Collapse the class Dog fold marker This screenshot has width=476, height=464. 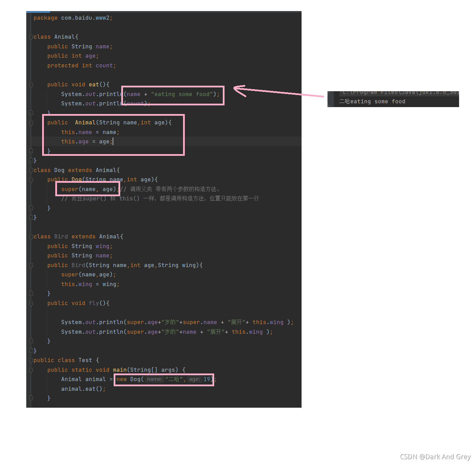31,170
